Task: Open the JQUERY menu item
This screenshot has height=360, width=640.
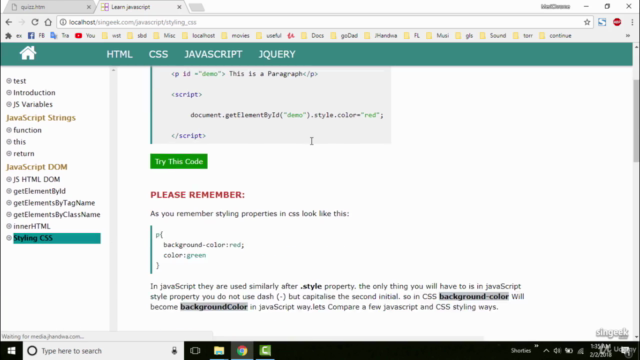Action: click(277, 54)
